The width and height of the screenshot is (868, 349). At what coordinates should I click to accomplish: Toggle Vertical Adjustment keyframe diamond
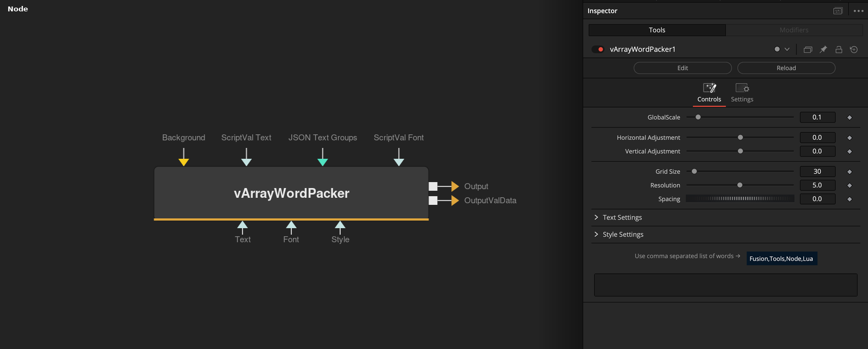pyautogui.click(x=850, y=152)
